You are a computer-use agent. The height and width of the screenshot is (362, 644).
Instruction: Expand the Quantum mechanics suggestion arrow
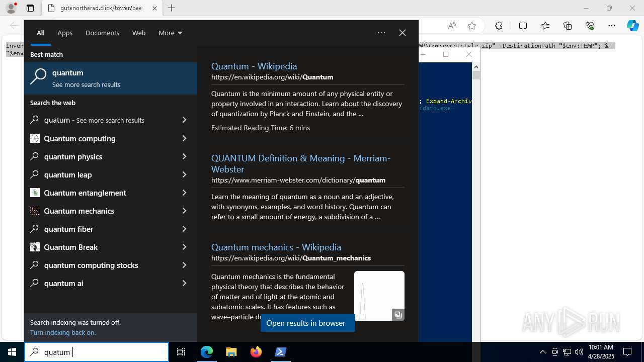tap(184, 211)
